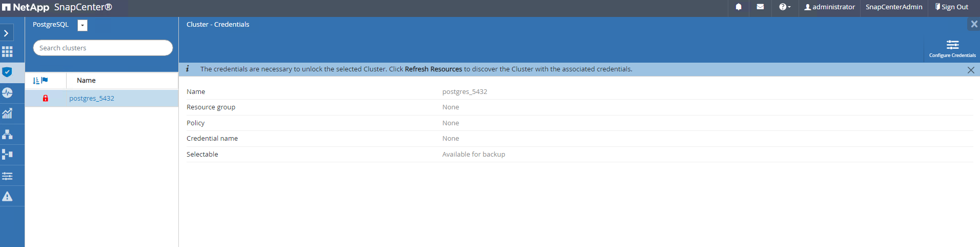Expand the left navigation sidebar
Viewport: 980px width, 247px height.
(6, 33)
